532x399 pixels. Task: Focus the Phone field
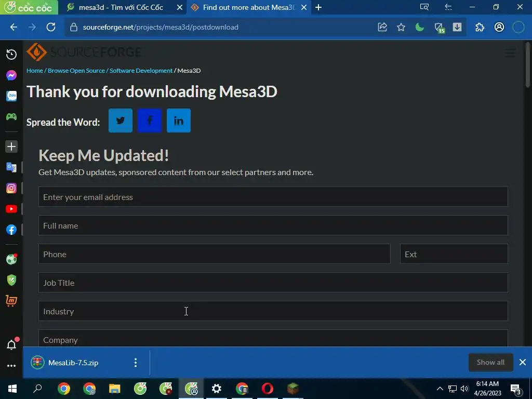[x=215, y=254]
